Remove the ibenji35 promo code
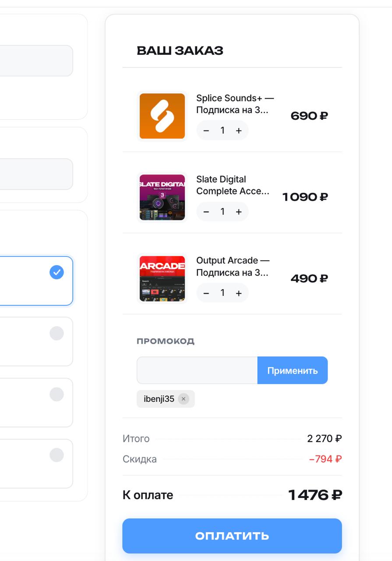Screen dimensions: 392x561 click(x=184, y=399)
